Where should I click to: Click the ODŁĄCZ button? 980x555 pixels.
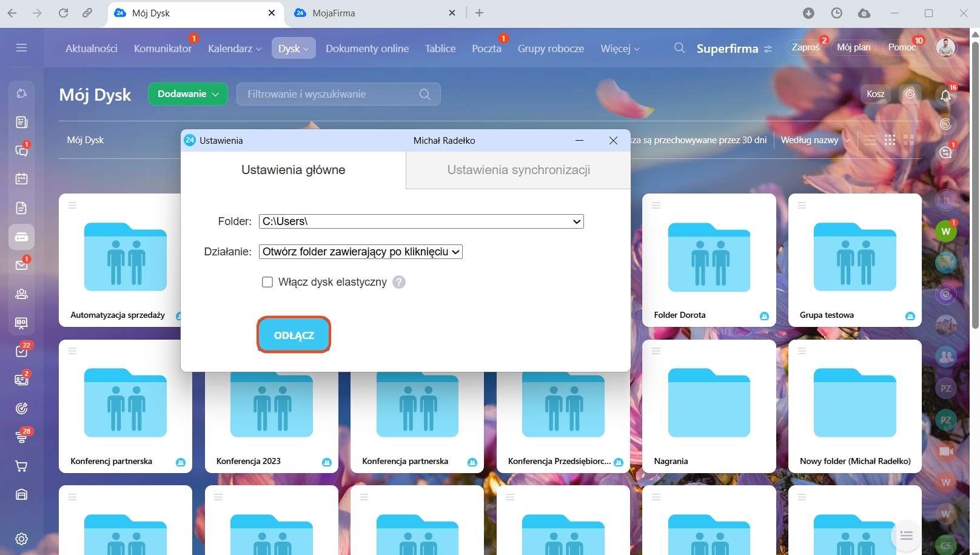(x=294, y=335)
